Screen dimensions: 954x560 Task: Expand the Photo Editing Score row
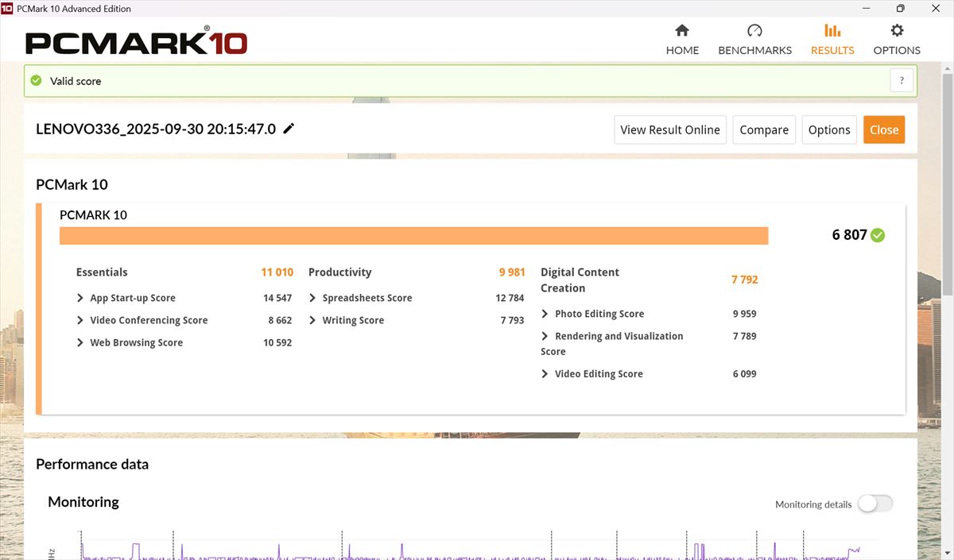[545, 314]
